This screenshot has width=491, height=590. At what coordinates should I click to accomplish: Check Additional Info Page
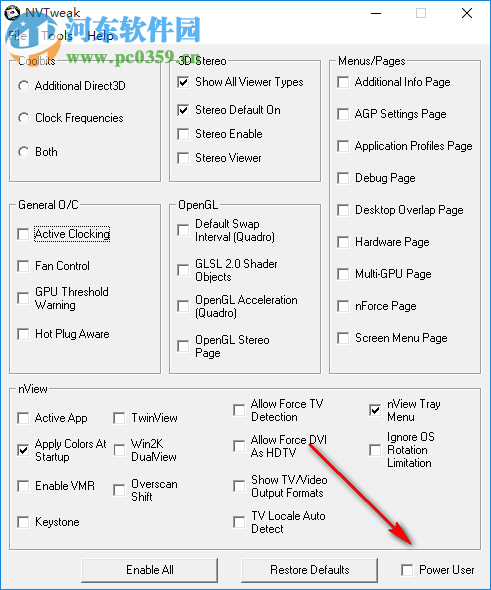343,82
